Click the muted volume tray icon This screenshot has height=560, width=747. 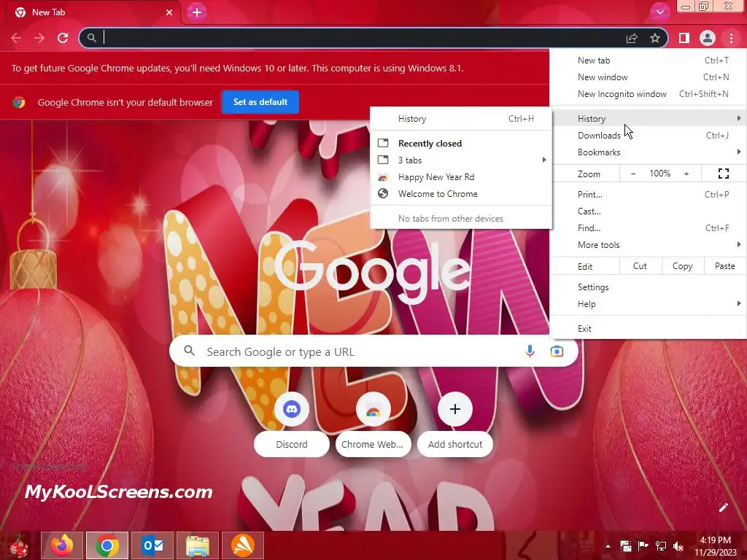678,546
